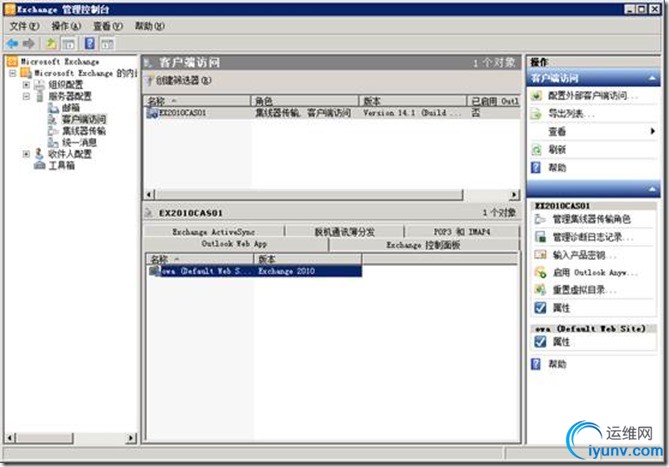The height and width of the screenshot is (467, 669).
Task: Expand the 收件人配置 tree node
Action: pos(26,154)
